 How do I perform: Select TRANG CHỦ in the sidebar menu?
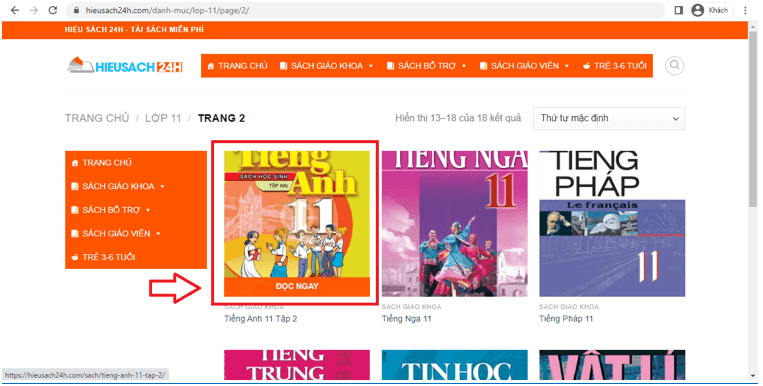tap(107, 163)
